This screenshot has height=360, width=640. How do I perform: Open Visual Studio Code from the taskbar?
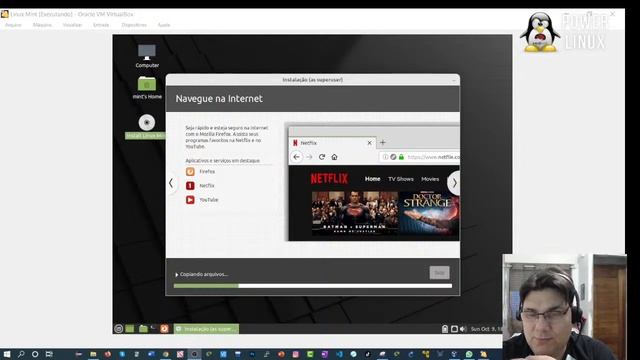click(339, 354)
